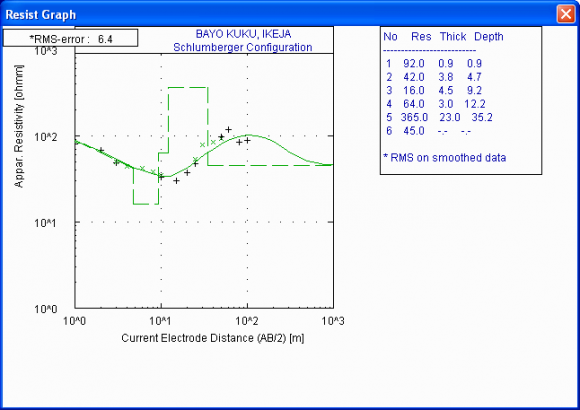Click the Res column header
580x410 pixels.
click(421, 36)
